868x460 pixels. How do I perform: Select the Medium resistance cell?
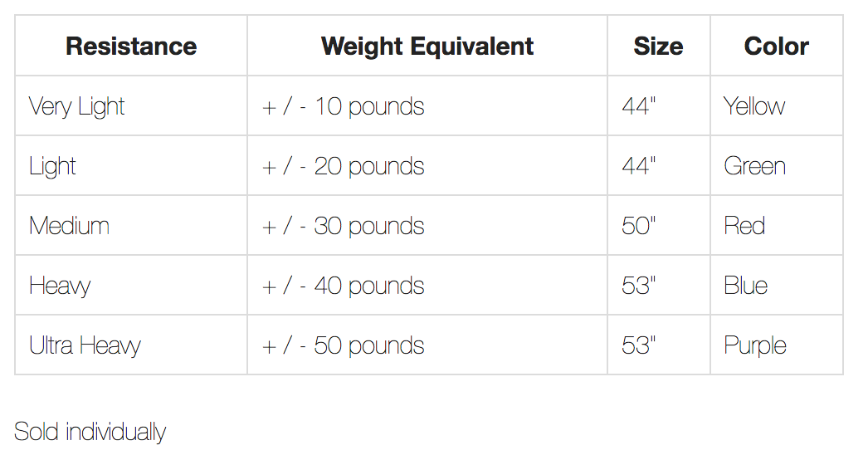[x=69, y=226]
